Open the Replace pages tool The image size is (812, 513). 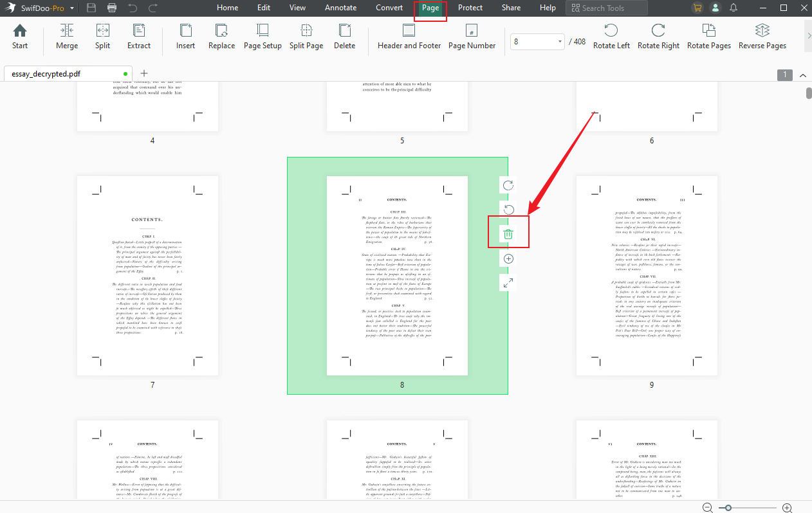tap(221, 37)
